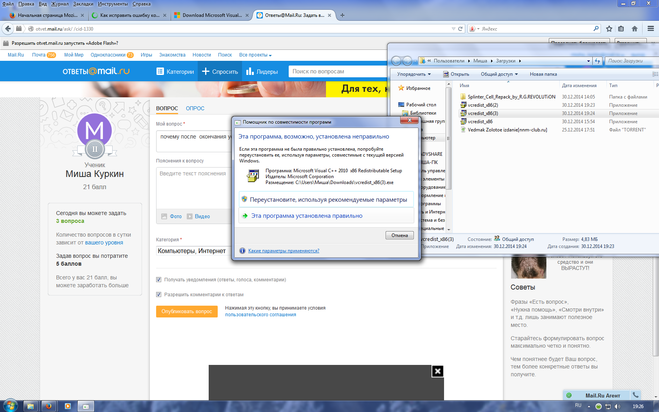The image size is (659, 412).
Task: Click the bookmark star icon in Firefox toolbar
Action: (x=609, y=29)
